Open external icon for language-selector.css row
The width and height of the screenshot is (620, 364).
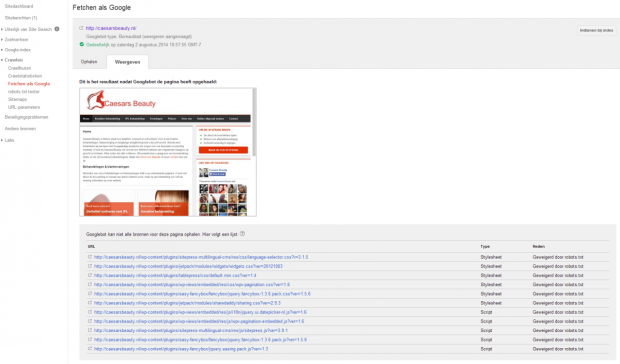coord(90,257)
